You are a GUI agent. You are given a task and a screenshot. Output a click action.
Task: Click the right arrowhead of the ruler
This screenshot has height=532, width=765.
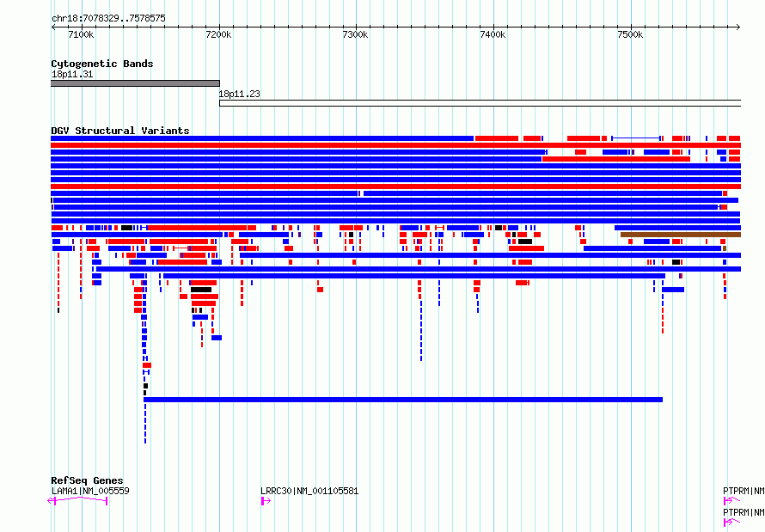tap(738, 27)
